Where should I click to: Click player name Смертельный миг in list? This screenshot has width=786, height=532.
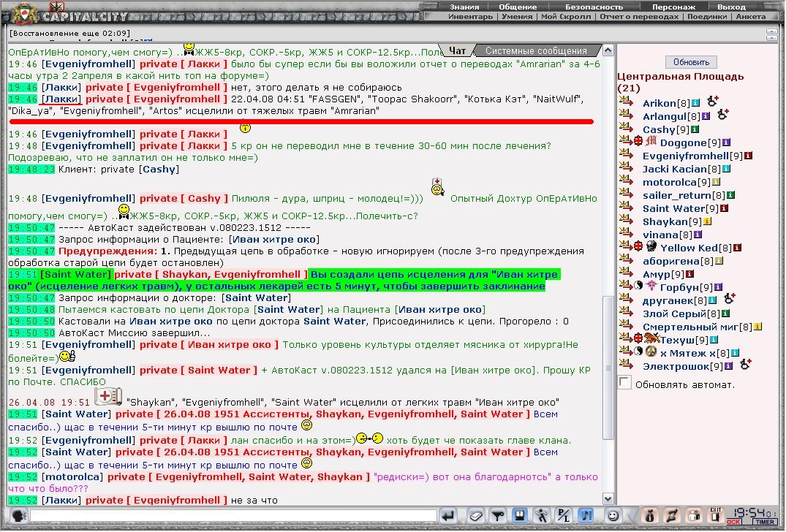pyautogui.click(x=690, y=327)
